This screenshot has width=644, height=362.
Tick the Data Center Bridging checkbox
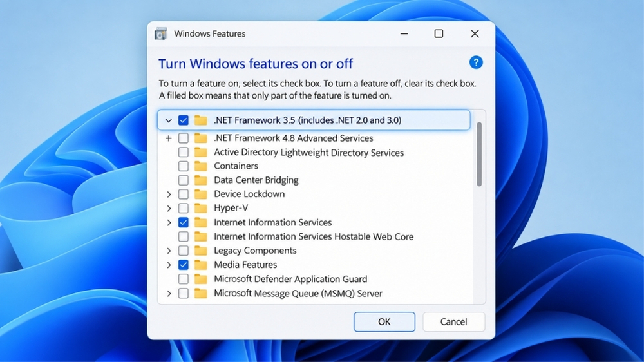click(183, 180)
